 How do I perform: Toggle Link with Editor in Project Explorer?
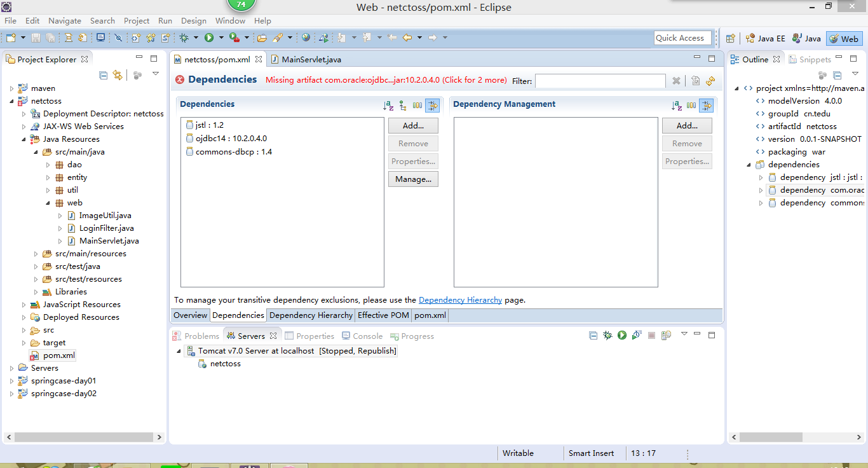pyautogui.click(x=118, y=75)
